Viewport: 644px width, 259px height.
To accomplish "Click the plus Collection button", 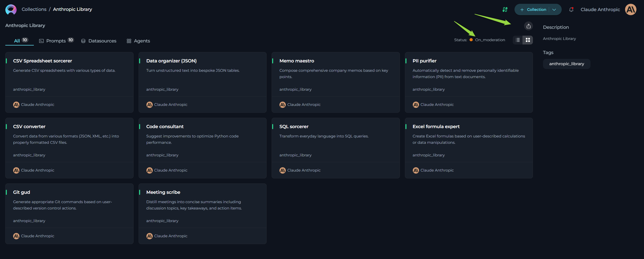I will point(533,10).
